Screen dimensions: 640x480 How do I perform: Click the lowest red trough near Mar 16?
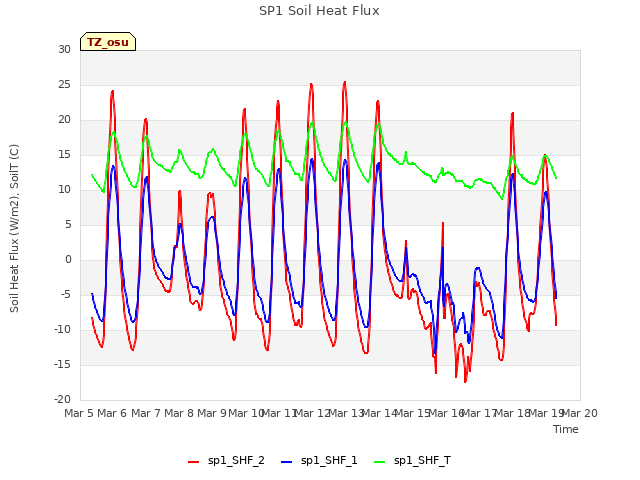point(465,382)
